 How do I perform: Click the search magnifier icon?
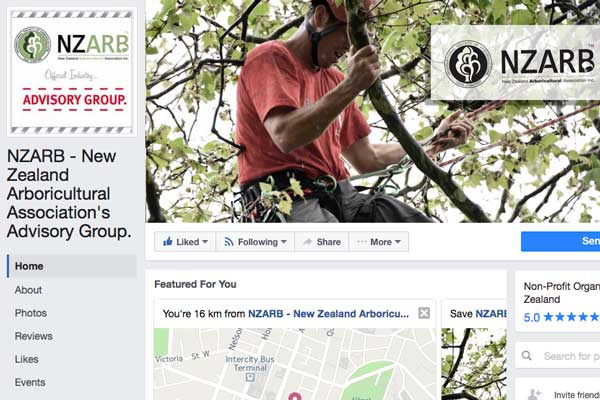coord(527,356)
